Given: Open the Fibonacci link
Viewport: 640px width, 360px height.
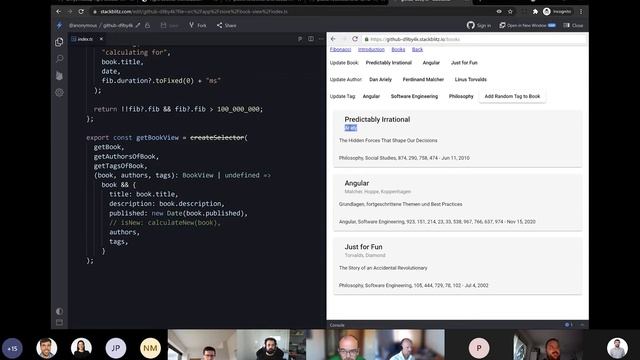Looking at the screenshot, I should point(340,49).
